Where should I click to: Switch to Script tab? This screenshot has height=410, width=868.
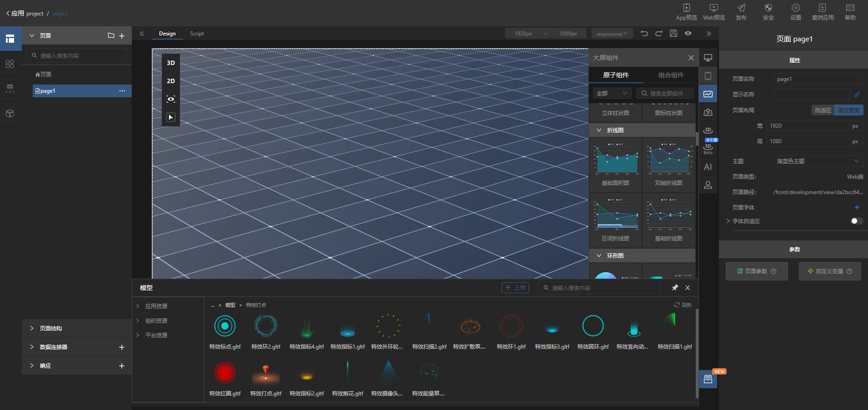(x=197, y=34)
